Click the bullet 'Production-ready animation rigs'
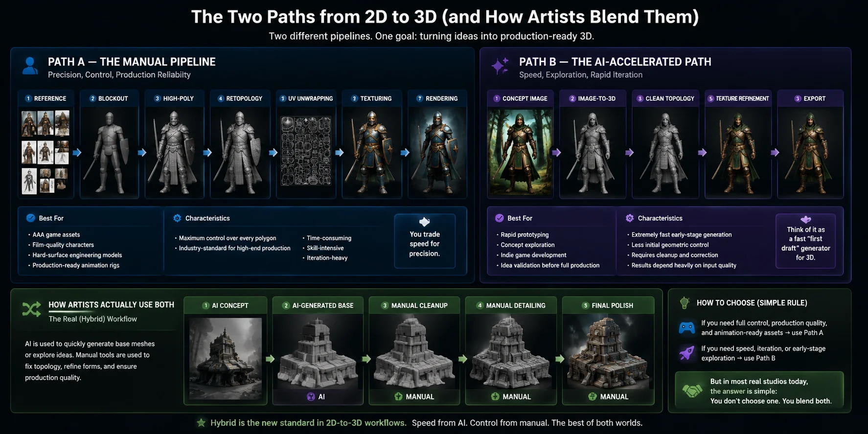 tap(76, 266)
